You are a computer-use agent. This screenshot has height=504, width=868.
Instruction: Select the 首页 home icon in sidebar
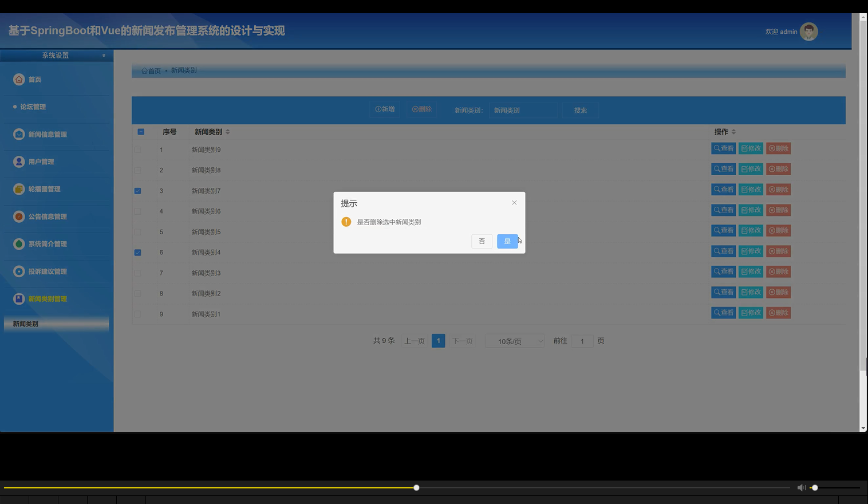click(x=19, y=79)
